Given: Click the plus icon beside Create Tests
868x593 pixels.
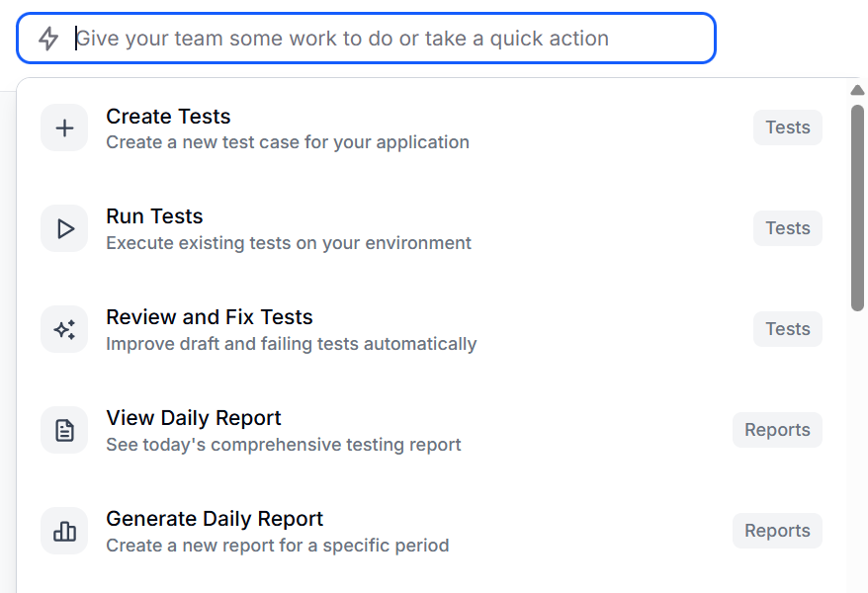Looking at the screenshot, I should (x=63, y=127).
